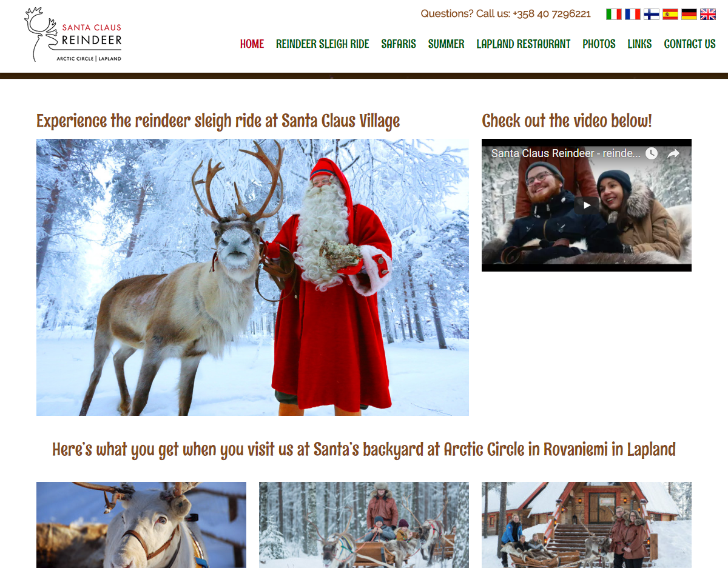Select the French flag language icon
Screen dimensions: 728x568
click(x=633, y=14)
